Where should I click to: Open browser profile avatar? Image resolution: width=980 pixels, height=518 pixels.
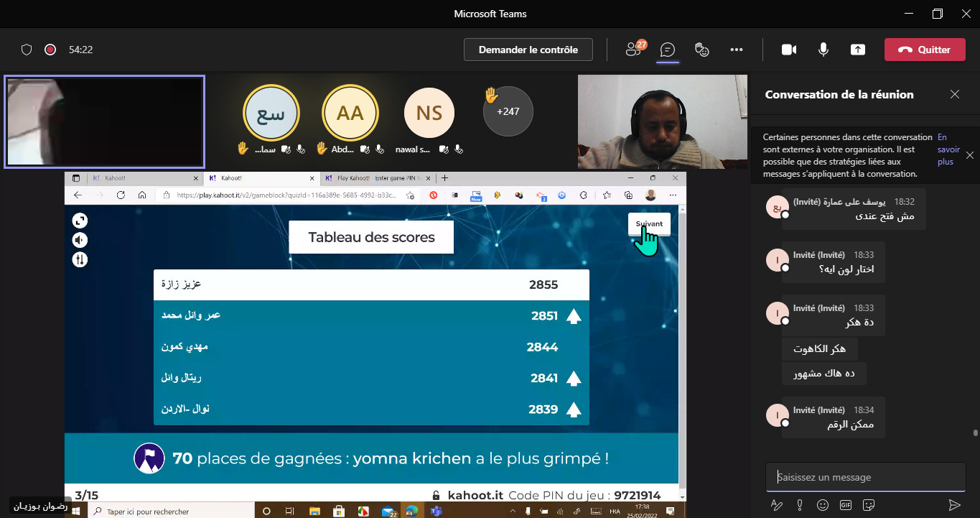coord(650,195)
